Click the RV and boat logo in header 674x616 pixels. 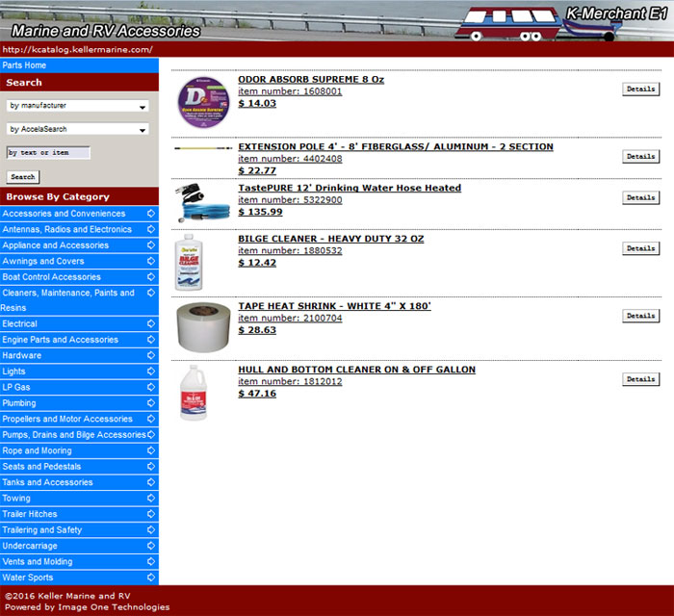click(537, 24)
